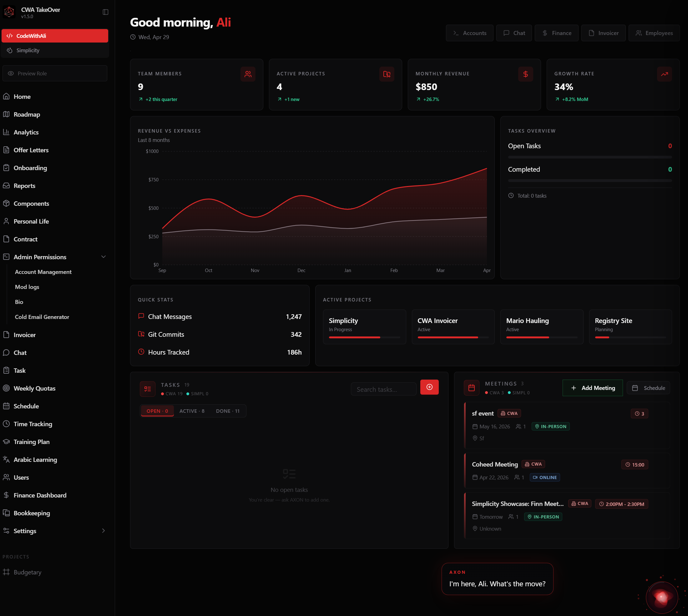Click the Search tasks input field

pyautogui.click(x=383, y=389)
